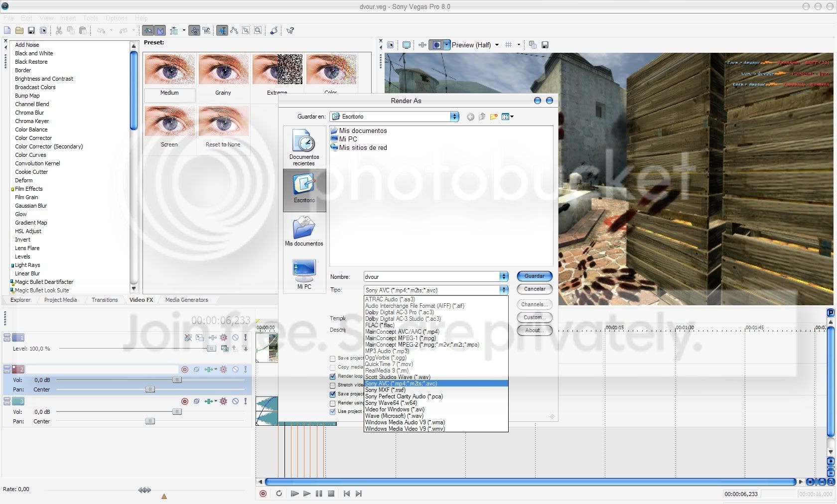Viewport: 837px width, 504px height.
Task: Open the Tipo format dropdown
Action: (x=503, y=290)
